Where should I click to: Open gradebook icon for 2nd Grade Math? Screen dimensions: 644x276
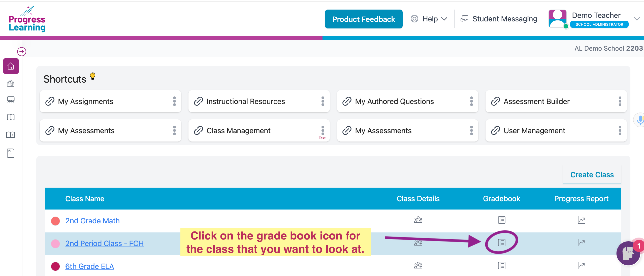click(x=501, y=220)
